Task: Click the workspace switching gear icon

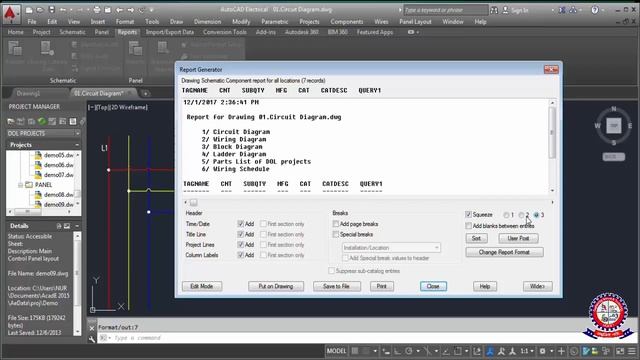Action: point(542,351)
